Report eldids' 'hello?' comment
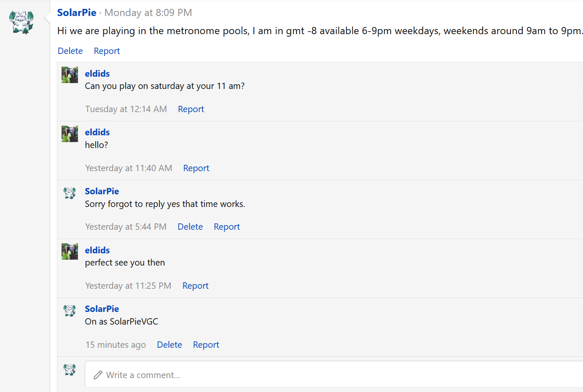 [196, 168]
